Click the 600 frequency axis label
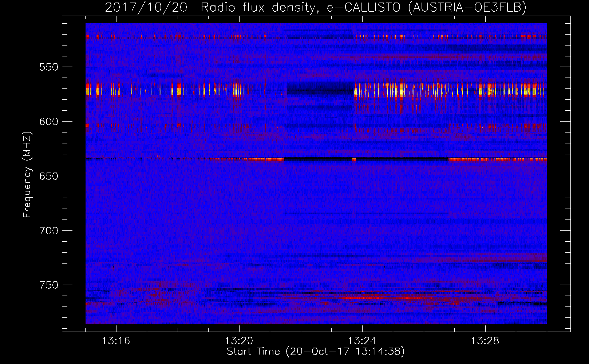589x364 pixels. coord(48,122)
